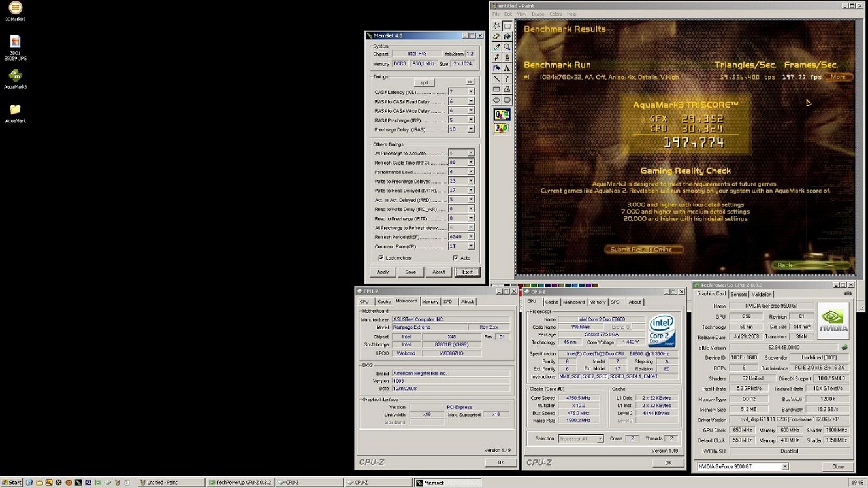The width and height of the screenshot is (868, 488).
Task: Switch to the Memset taskbar button
Action: coord(448,483)
